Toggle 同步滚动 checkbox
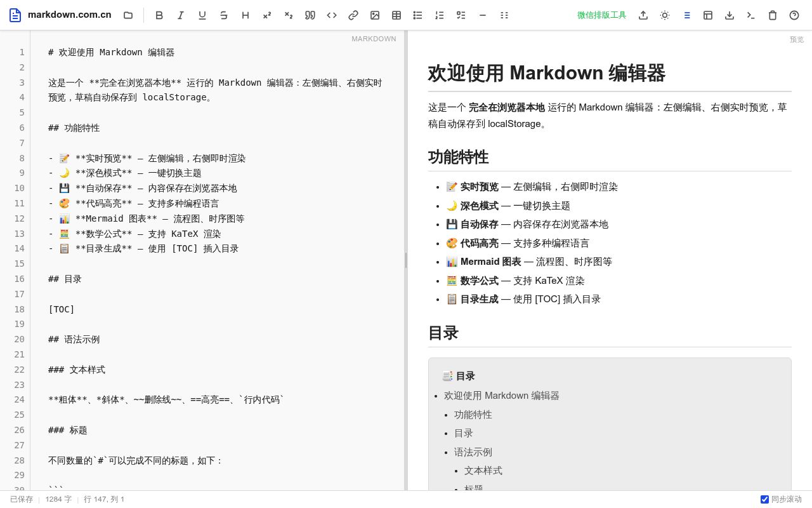This screenshot has width=812, height=508. 764,500
